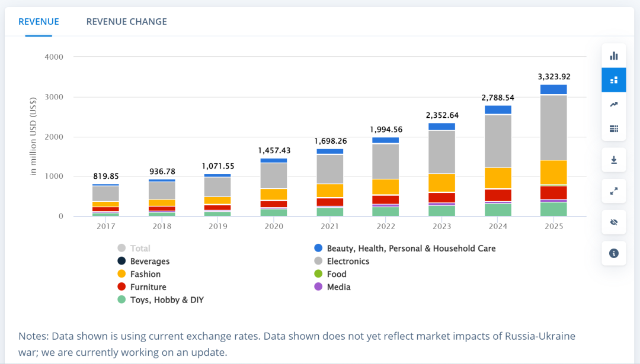Select the stacked bar chart view icon
The image size is (640, 364).
click(x=613, y=80)
